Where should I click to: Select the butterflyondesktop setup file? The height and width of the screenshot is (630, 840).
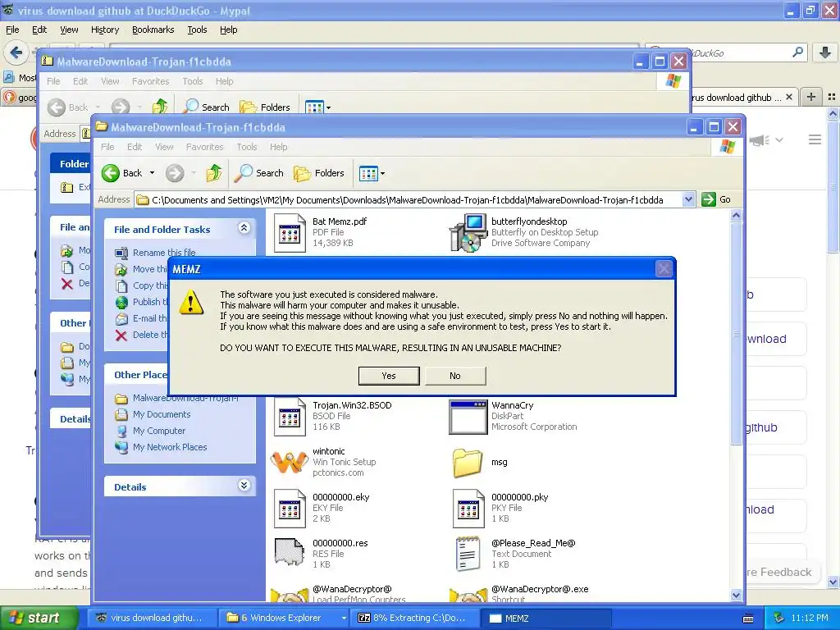(x=523, y=232)
